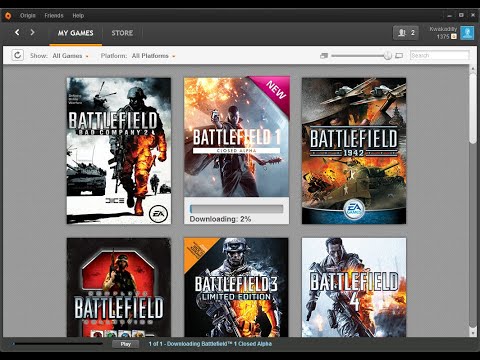Select the Battlefield 3 Limited Edition tile
The width and height of the screenshot is (480, 360).
pos(236,287)
